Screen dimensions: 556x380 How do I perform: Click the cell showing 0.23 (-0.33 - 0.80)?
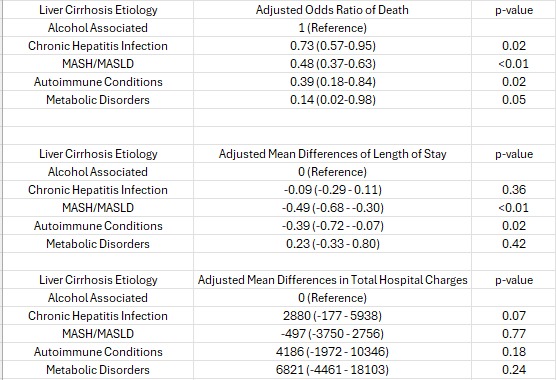[332, 244]
